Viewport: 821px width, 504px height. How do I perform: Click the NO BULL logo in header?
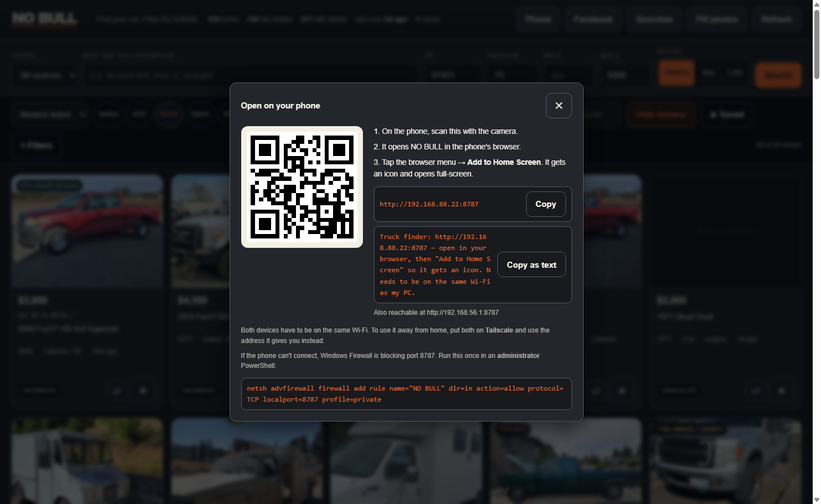point(45,19)
